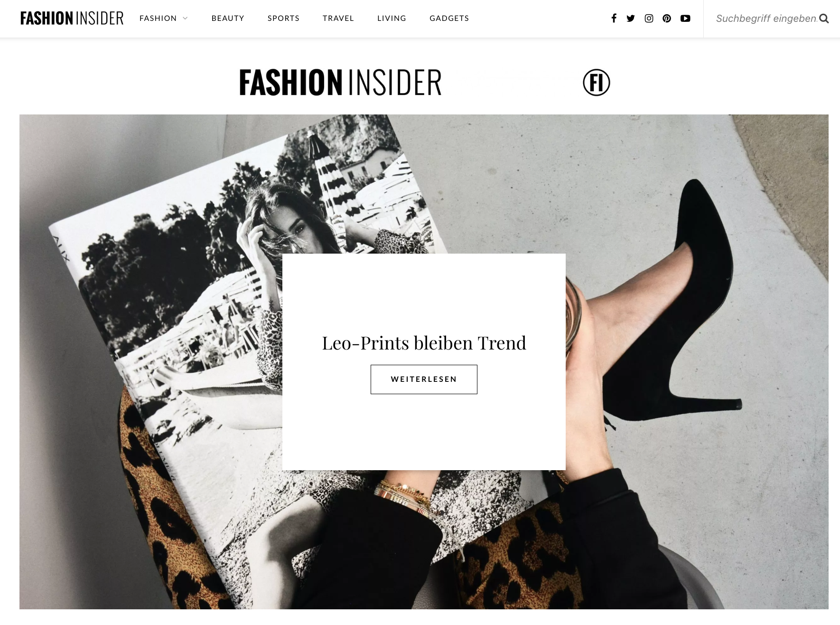
Task: Open the Pinterest social icon
Action: click(667, 19)
